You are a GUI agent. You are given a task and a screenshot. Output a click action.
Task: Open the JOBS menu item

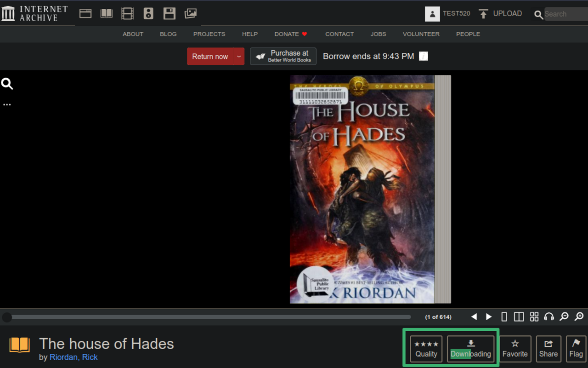pyautogui.click(x=379, y=34)
